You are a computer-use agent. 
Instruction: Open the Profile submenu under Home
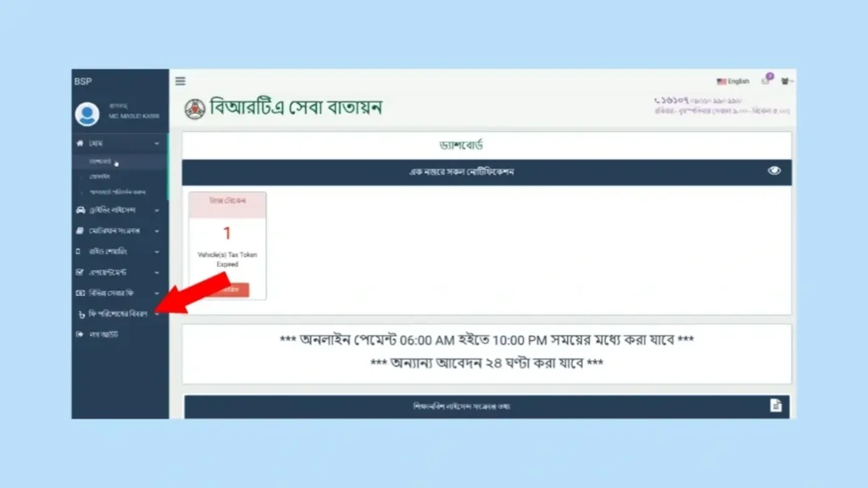[x=98, y=177]
